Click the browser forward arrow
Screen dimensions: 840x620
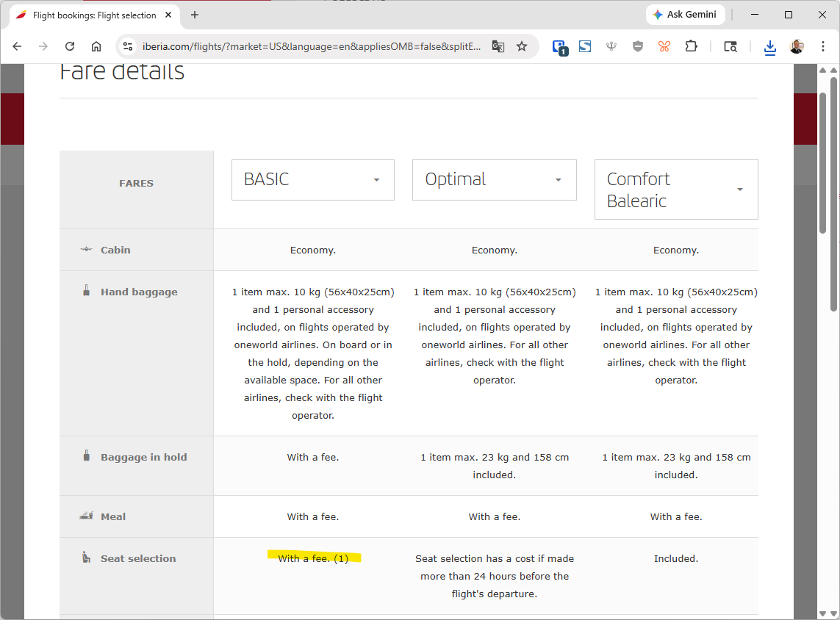43,46
